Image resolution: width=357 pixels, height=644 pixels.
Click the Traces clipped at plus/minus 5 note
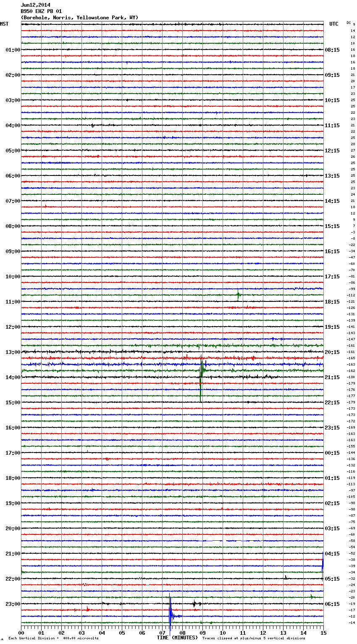254,639
